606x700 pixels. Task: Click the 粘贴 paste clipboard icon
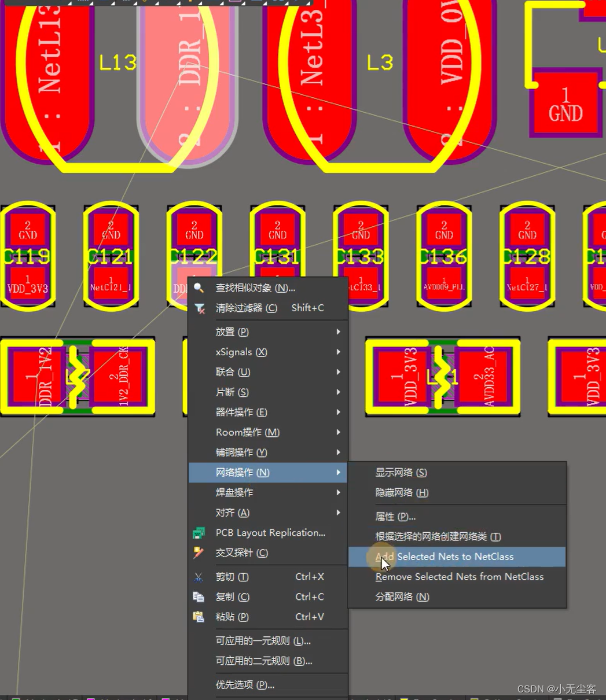[x=199, y=617]
